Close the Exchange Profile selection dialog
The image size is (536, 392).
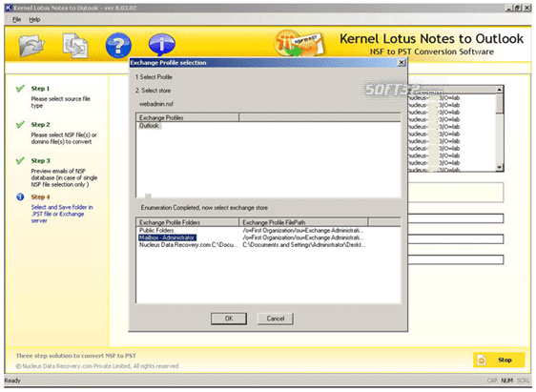point(402,63)
